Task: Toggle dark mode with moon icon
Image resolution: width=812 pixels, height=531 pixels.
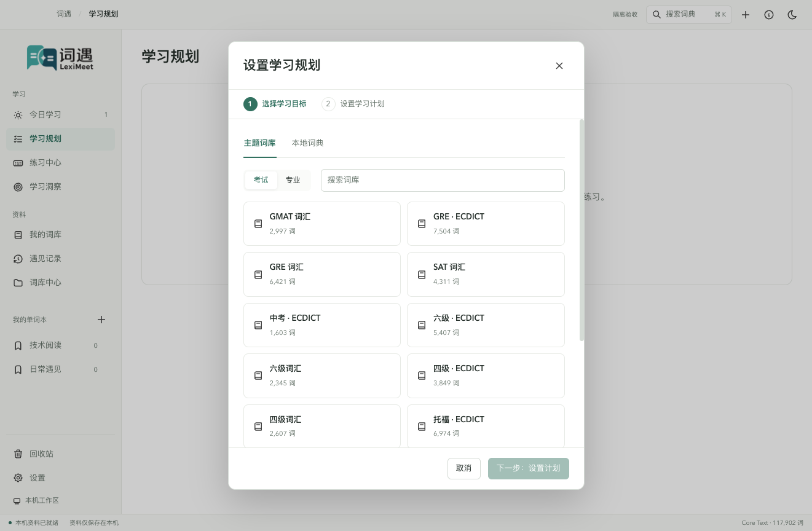Action: click(792, 15)
